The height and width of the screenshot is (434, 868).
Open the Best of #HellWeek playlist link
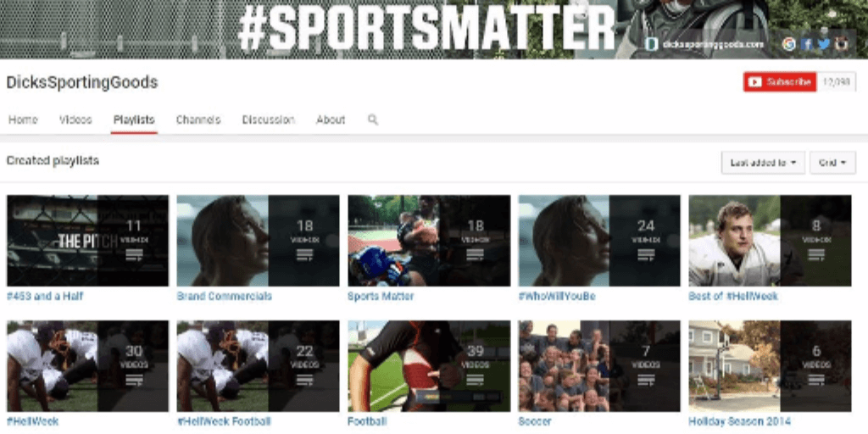tap(733, 296)
